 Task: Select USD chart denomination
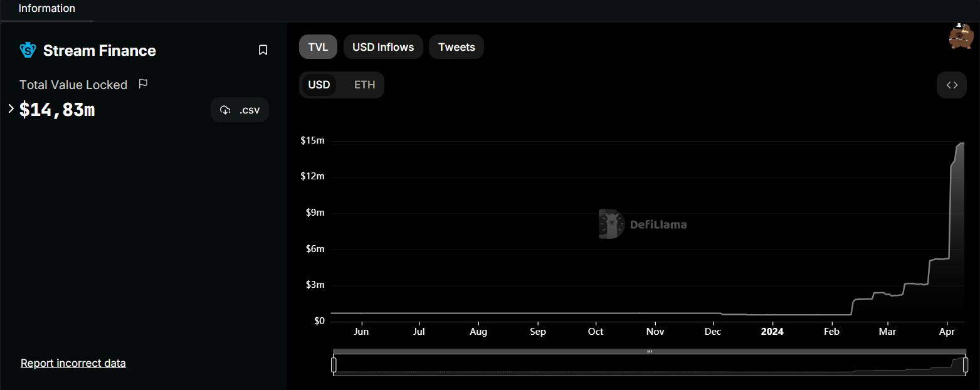coord(319,85)
